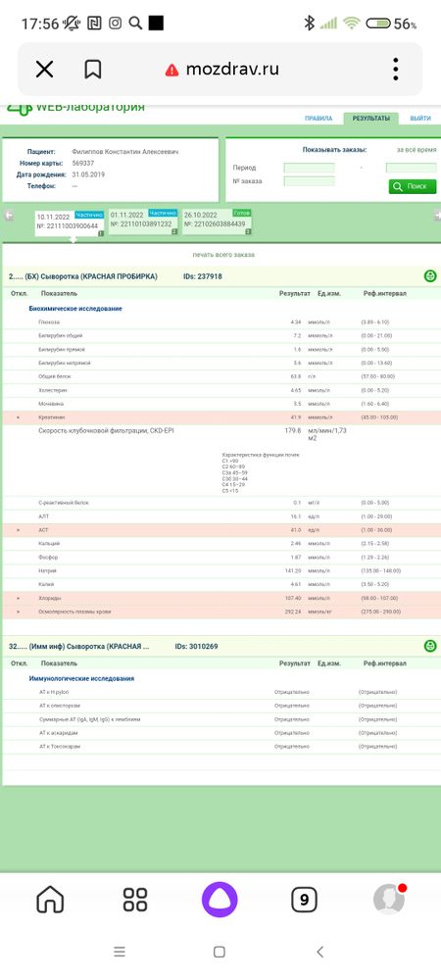Click the АТ к аскаридам row
This screenshot has width=441, height=980.
click(220, 733)
